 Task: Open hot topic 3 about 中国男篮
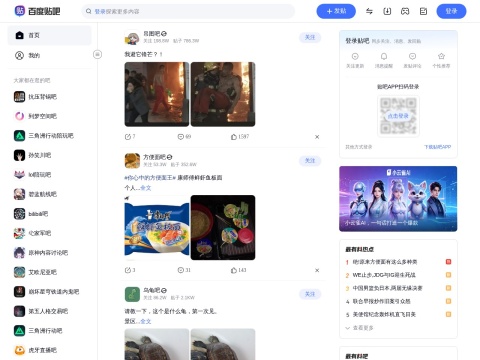click(x=398, y=288)
